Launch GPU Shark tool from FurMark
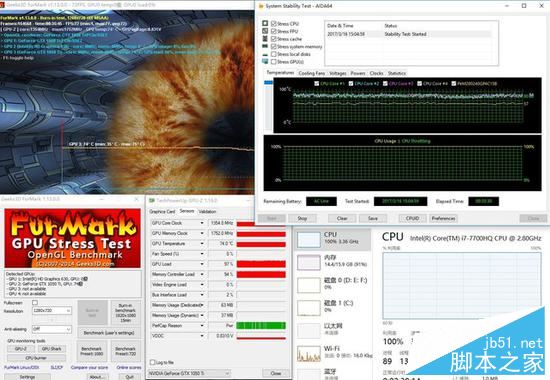This screenshot has width=550, height=380. (x=52, y=349)
